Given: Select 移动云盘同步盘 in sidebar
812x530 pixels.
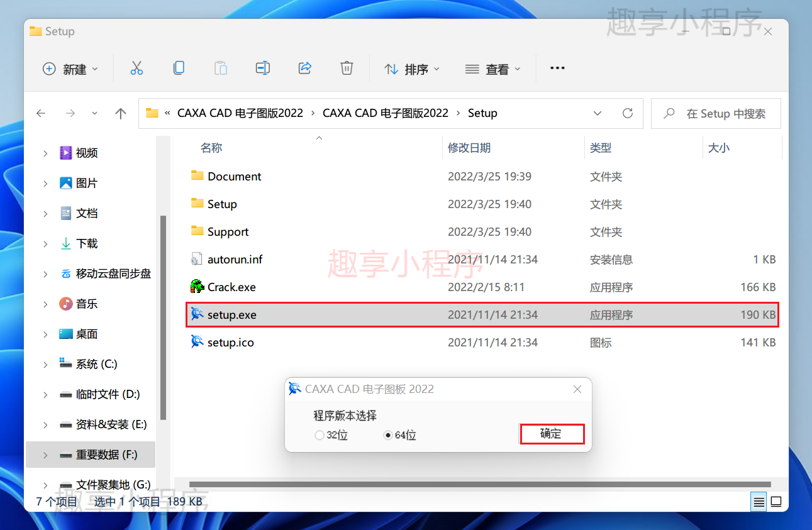Looking at the screenshot, I should click(113, 273).
